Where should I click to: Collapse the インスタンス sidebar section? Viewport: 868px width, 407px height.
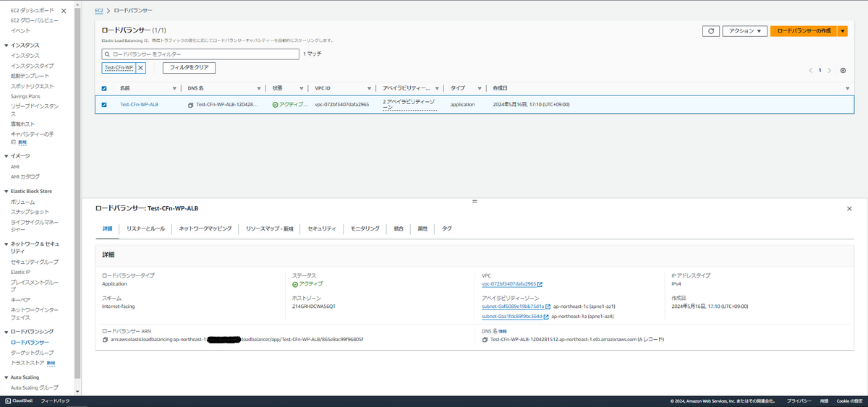7,46
